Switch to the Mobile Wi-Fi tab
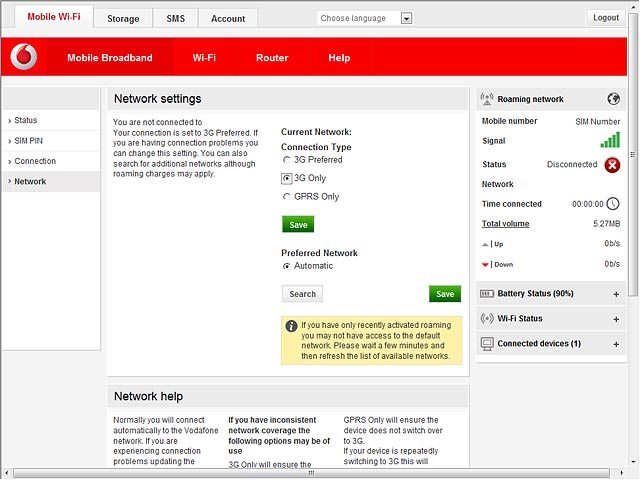Viewport: 640px width, 480px height. (x=54, y=17)
